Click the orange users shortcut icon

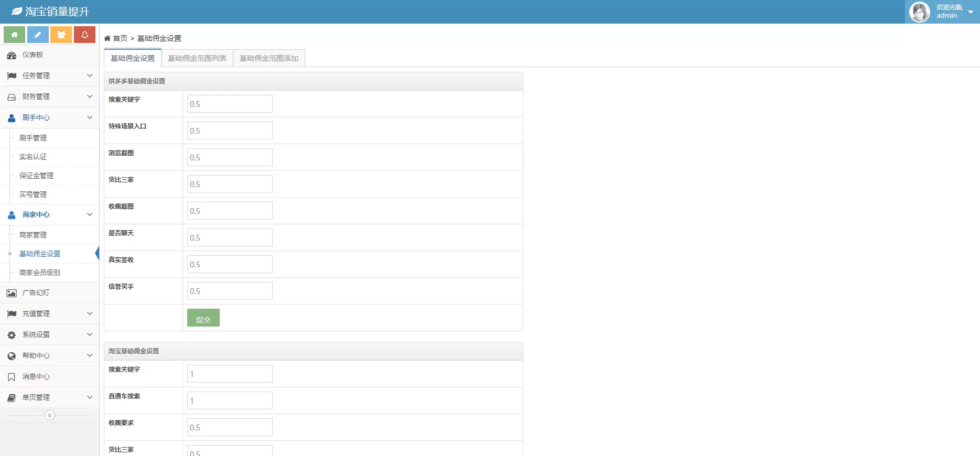(x=61, y=35)
